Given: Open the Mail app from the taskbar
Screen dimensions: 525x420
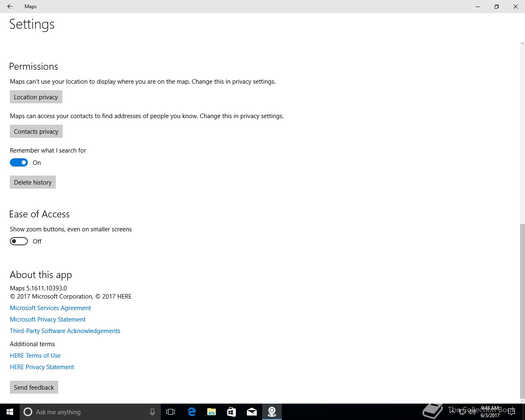Looking at the screenshot, I should click(252, 412).
